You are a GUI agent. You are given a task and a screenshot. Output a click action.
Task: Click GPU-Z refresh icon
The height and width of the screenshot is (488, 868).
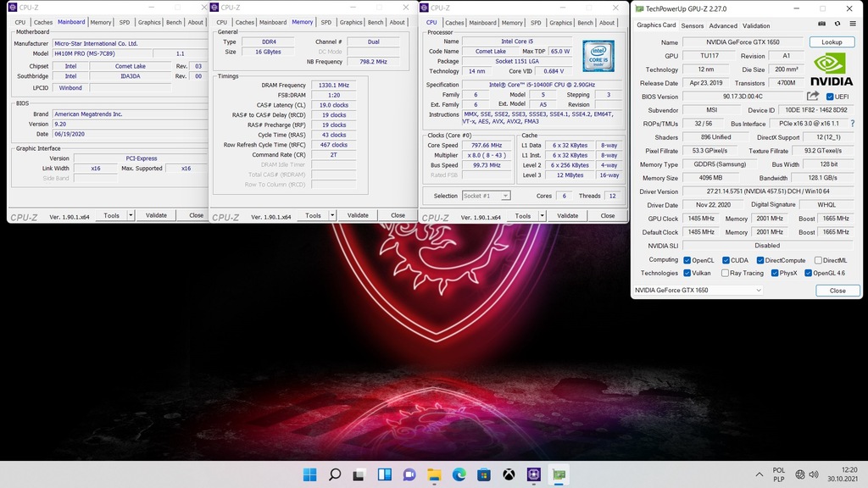point(837,24)
